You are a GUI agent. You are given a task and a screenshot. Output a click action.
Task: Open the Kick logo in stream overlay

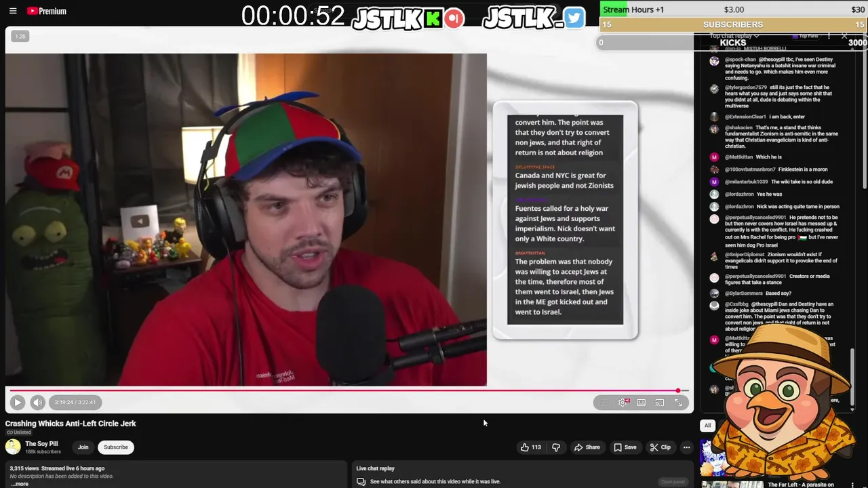433,18
